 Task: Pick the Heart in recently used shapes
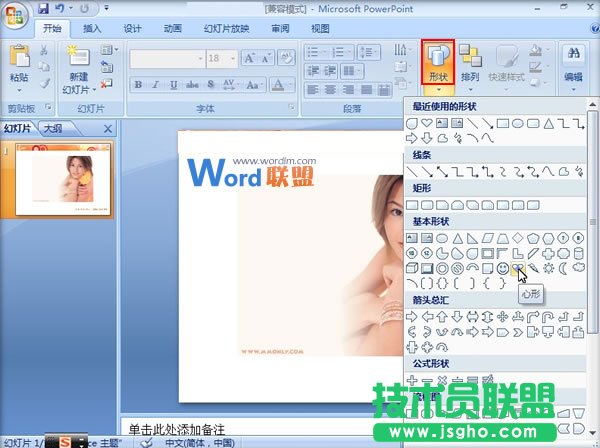[x=427, y=123]
